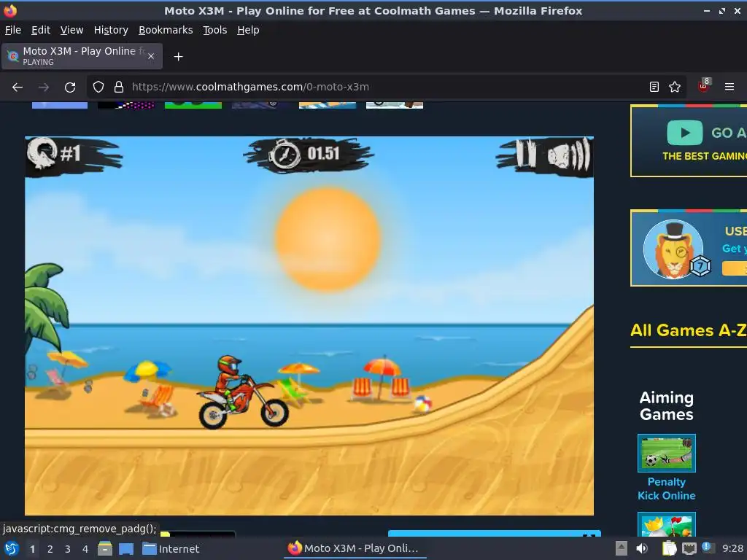The width and height of the screenshot is (747, 560).
Task: Click the restart level arrow icon
Action: pyautogui.click(x=42, y=153)
